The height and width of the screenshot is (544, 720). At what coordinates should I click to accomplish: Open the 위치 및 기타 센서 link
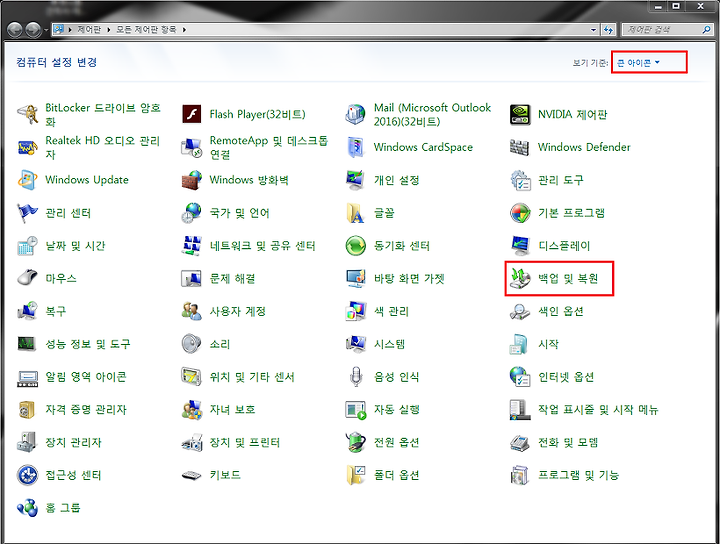click(x=252, y=377)
